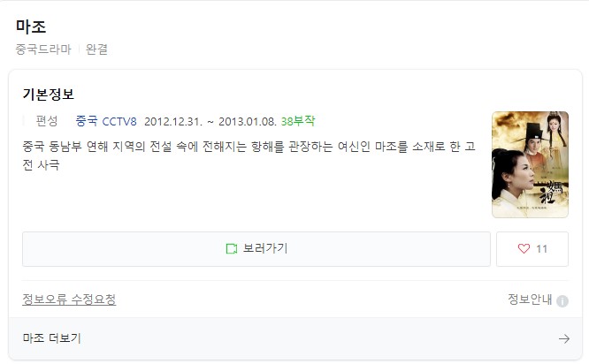The width and height of the screenshot is (589, 364).
Task: Open the 중국 link in 편성 row
Action: tap(87, 121)
